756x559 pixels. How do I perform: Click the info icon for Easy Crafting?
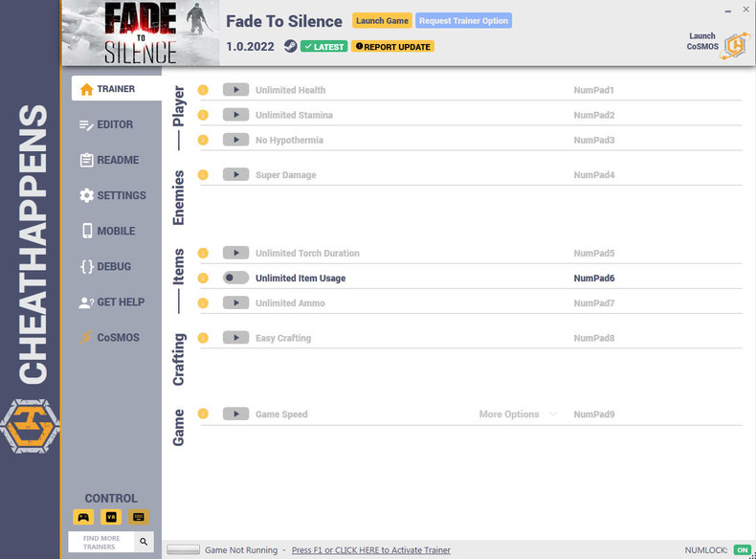203,338
